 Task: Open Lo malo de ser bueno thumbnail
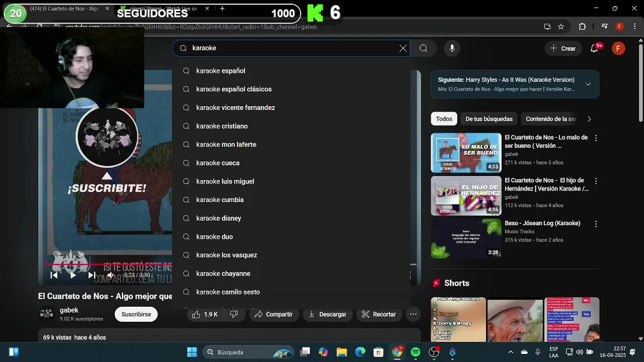click(x=466, y=153)
